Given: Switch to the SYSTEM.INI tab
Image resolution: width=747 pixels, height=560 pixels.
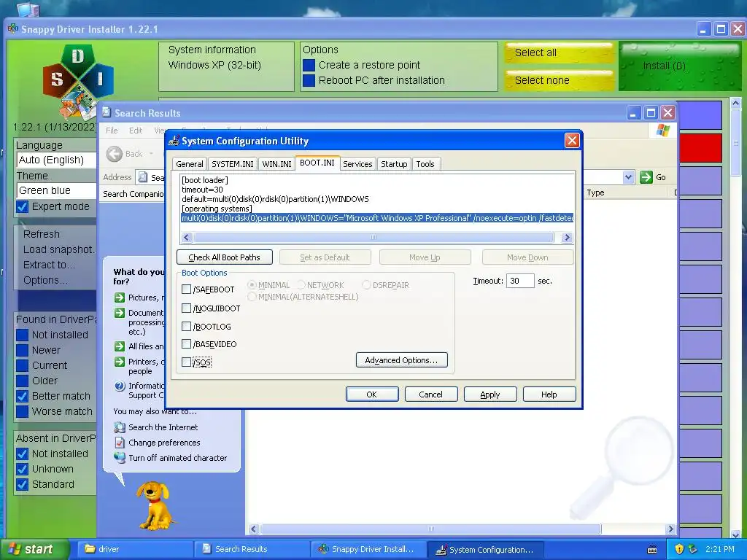Looking at the screenshot, I should pyautogui.click(x=233, y=164).
